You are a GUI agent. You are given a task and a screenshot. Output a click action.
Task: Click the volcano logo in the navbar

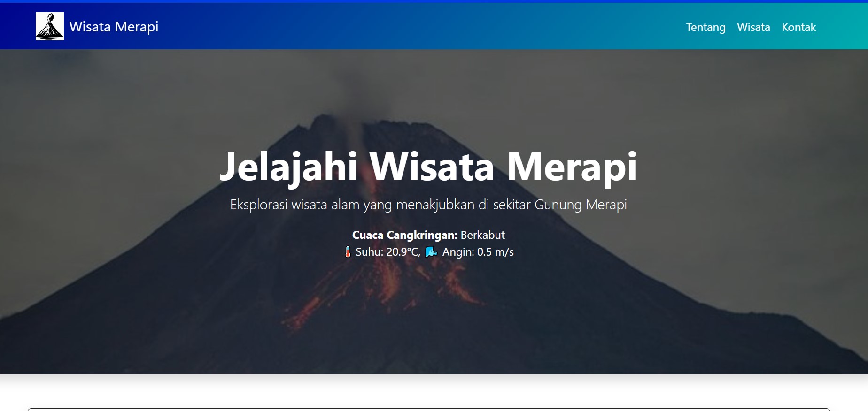(50, 26)
